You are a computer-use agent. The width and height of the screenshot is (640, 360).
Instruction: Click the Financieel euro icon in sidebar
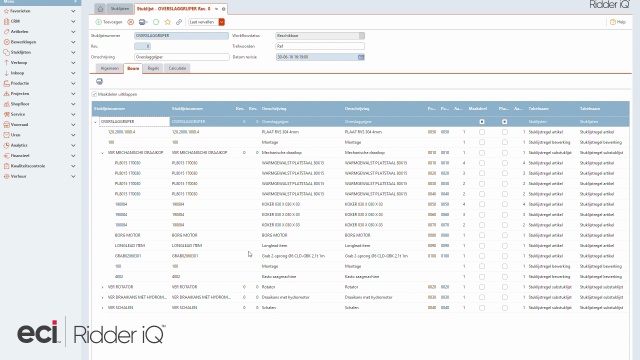6,156
